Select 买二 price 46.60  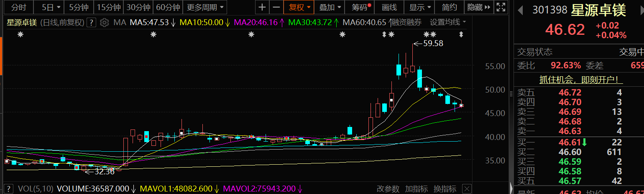570,152
